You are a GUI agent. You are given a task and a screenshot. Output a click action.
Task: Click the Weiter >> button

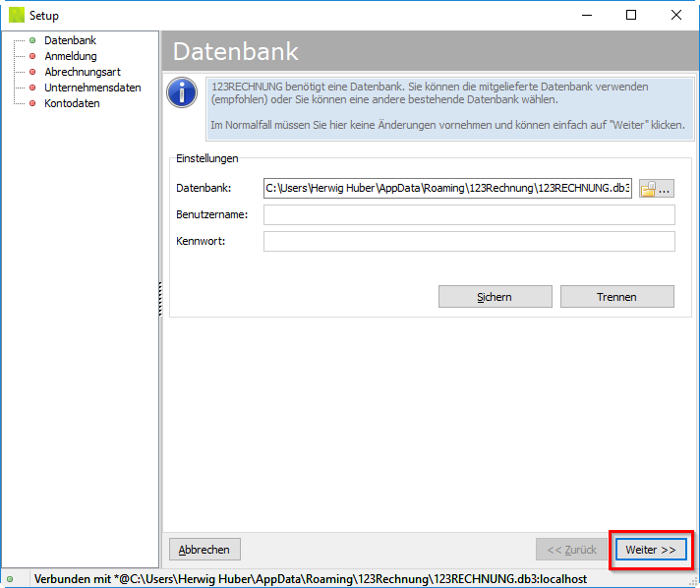point(651,549)
